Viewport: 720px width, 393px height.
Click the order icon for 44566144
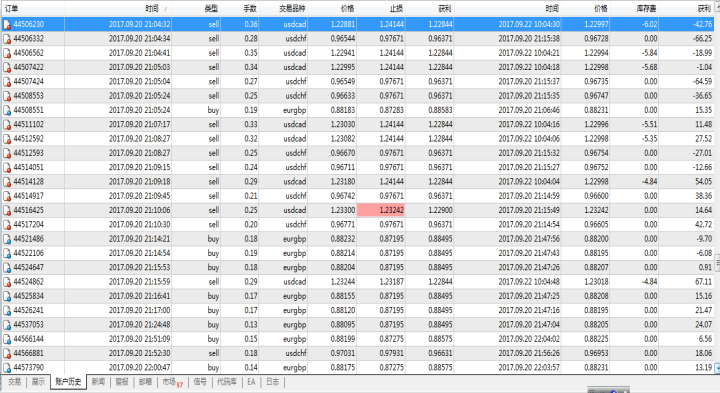[7, 339]
